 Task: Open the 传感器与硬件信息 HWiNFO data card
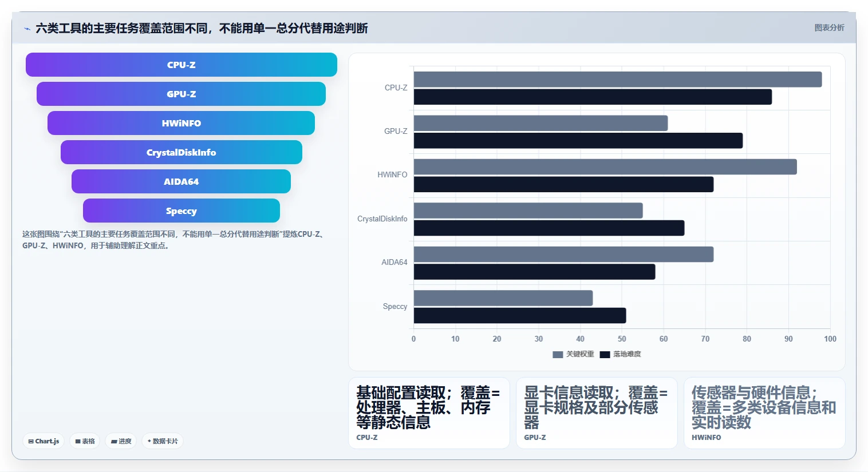coord(764,412)
